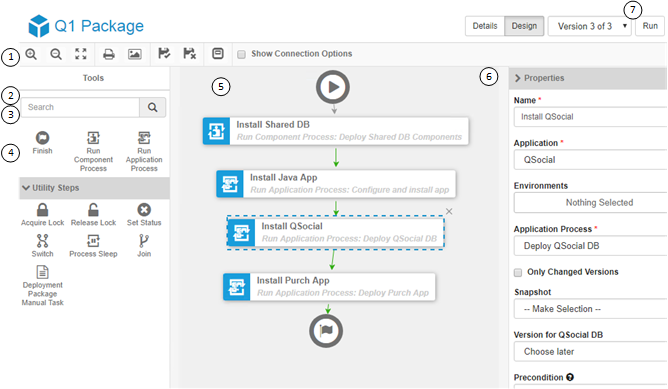This screenshot has width=668, height=389.
Task: Click the Tools search field
Action: 80,107
